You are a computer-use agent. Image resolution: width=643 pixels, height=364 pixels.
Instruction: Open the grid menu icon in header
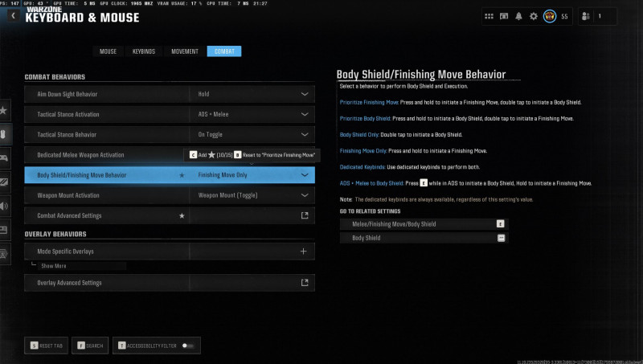pyautogui.click(x=489, y=16)
